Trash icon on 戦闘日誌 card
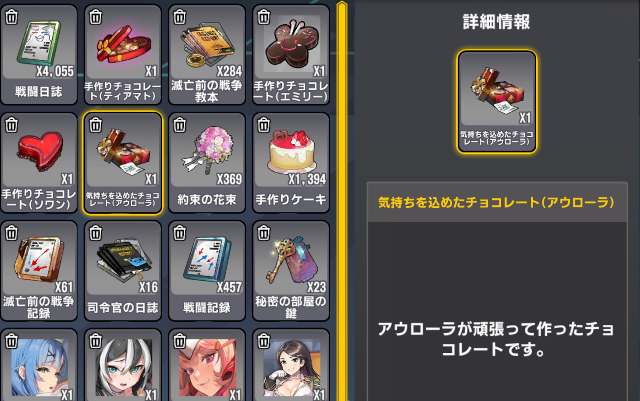 click(11, 17)
